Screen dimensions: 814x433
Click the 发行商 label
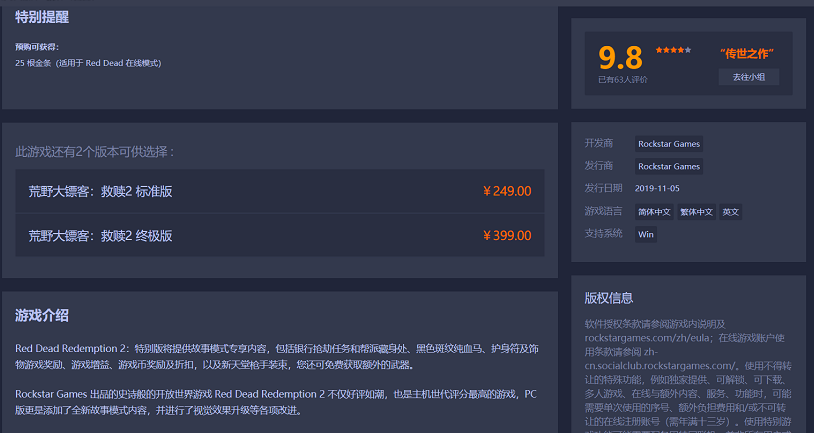point(599,166)
